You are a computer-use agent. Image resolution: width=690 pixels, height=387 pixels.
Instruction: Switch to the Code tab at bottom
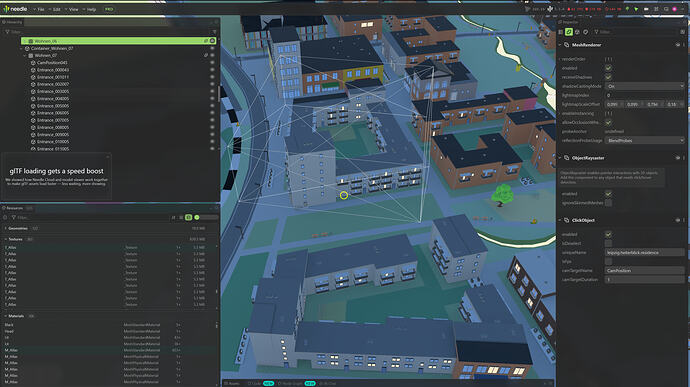pyautogui.click(x=256, y=383)
